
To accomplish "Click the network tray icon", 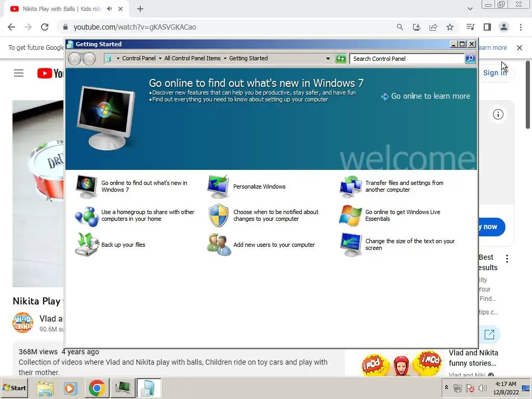I will pos(458,388).
